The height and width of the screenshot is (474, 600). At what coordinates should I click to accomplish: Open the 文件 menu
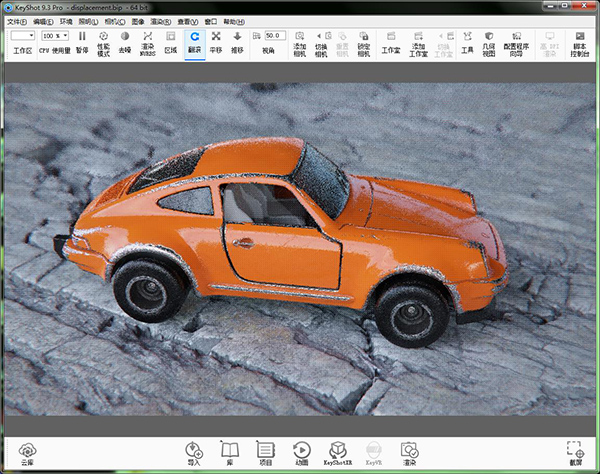[x=15, y=20]
